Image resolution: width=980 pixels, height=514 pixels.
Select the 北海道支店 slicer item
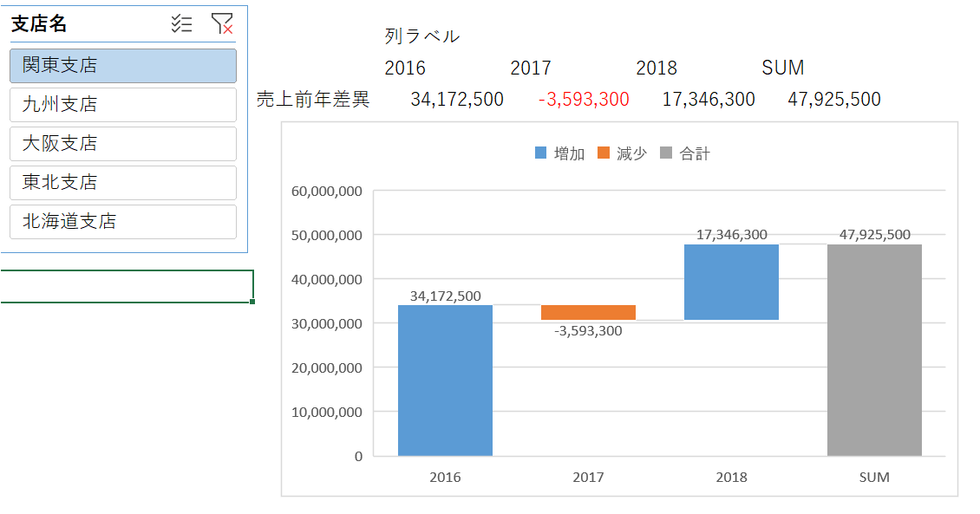click(122, 222)
